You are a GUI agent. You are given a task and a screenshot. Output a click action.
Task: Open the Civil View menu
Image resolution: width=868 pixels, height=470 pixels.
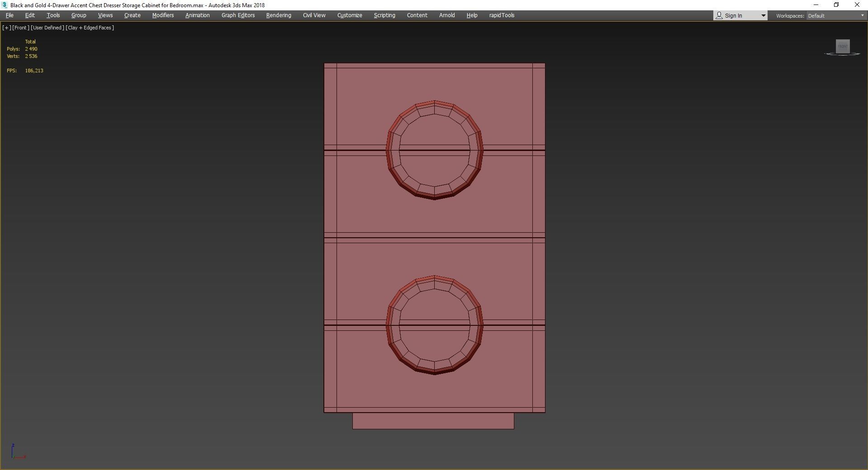pyautogui.click(x=314, y=15)
